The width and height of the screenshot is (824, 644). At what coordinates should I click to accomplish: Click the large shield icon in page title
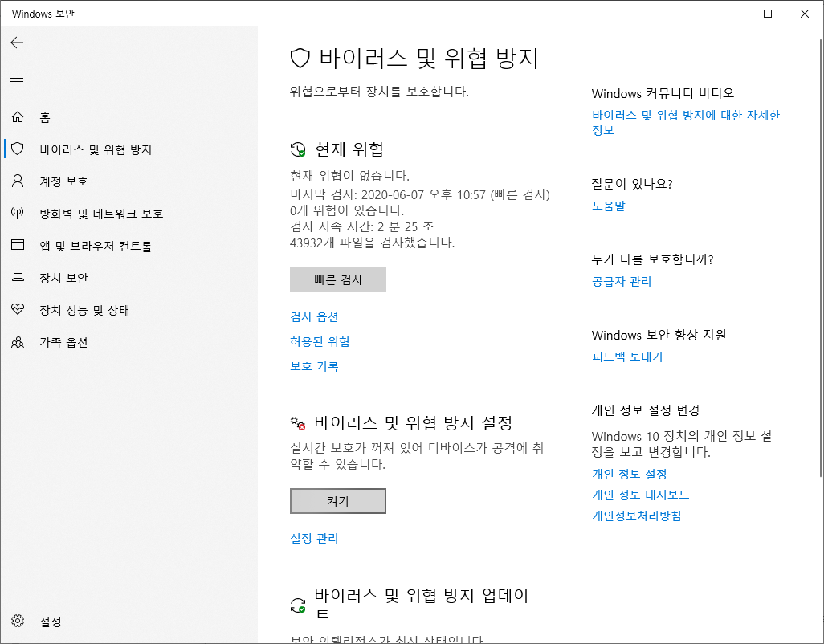pyautogui.click(x=300, y=58)
